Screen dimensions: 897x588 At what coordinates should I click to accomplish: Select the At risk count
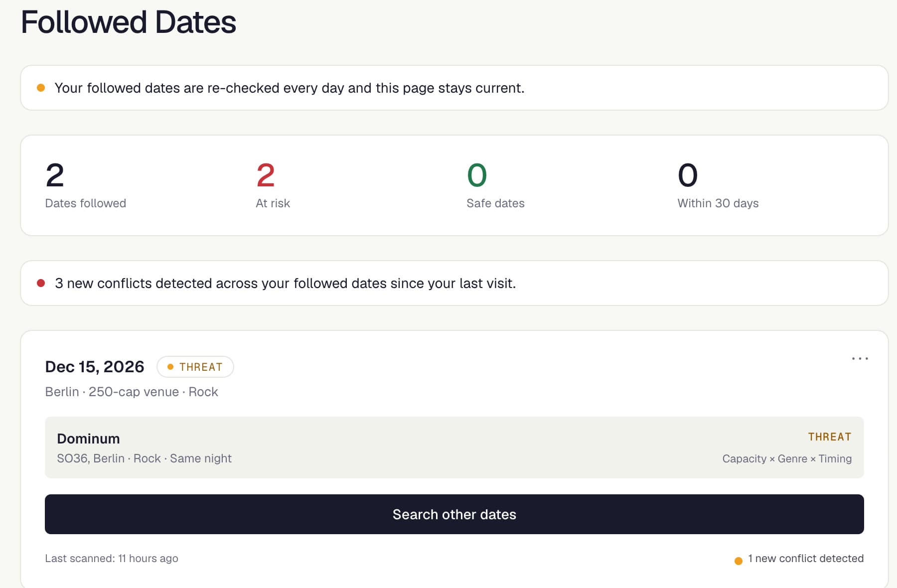pos(273,185)
